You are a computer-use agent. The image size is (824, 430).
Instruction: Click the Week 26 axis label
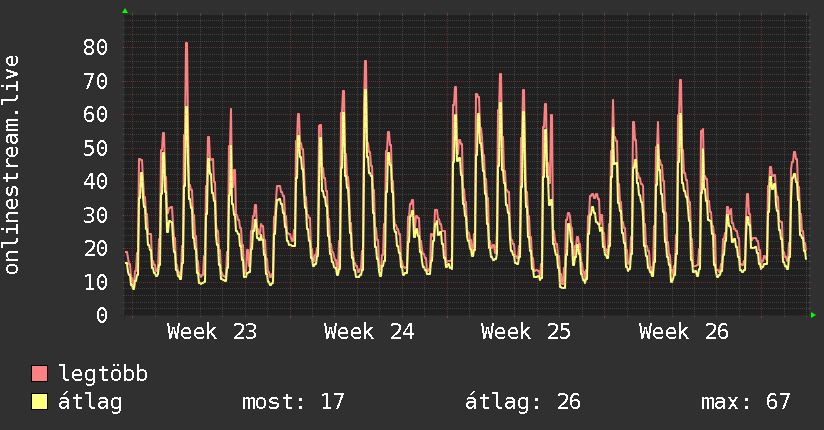click(x=683, y=332)
